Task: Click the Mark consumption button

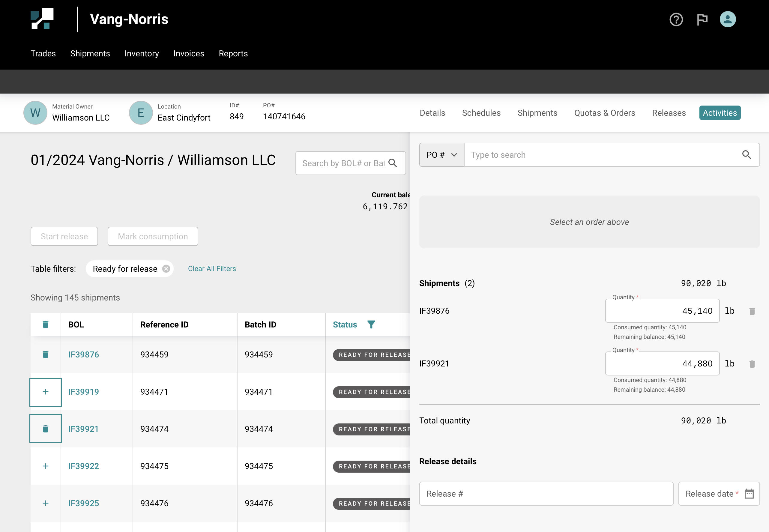Action: click(153, 236)
